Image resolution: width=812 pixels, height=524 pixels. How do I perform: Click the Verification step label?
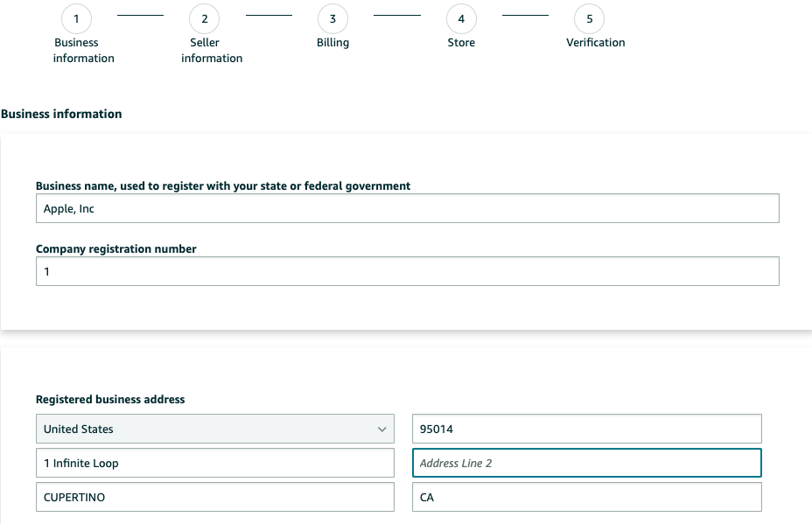pyautogui.click(x=596, y=43)
